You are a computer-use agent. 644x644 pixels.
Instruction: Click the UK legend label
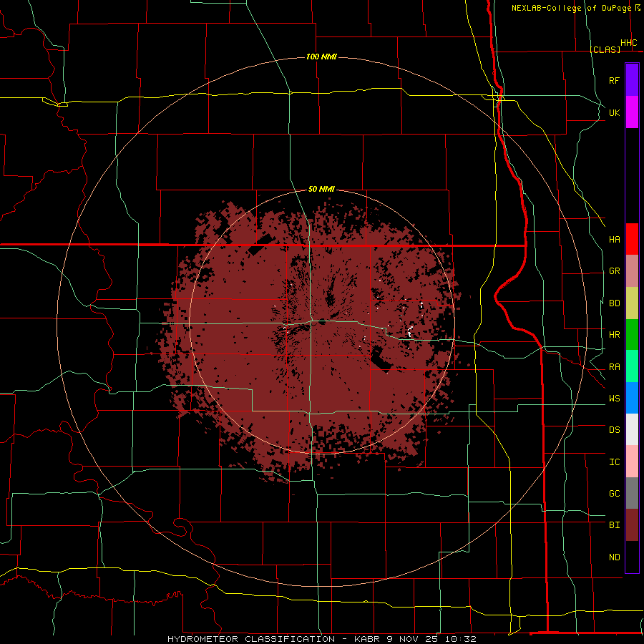pyautogui.click(x=614, y=112)
